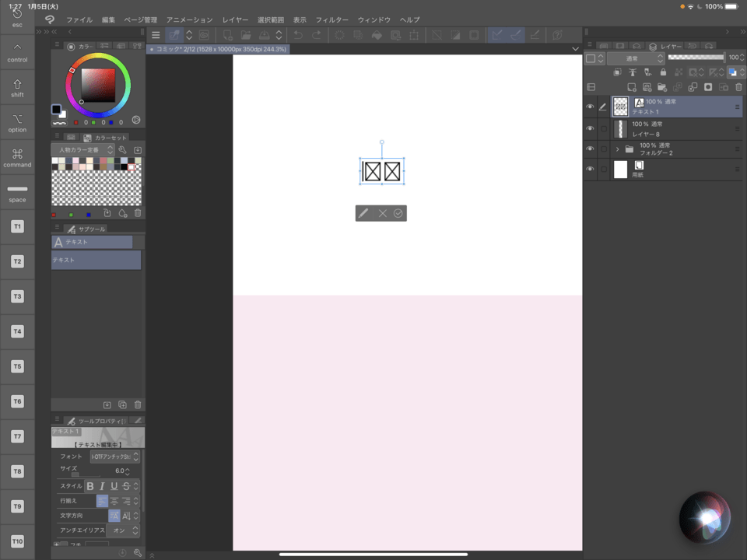Viewport: 747px width, 560px height.
Task: Open the 通常 blending mode dropdown
Action: pos(636,58)
